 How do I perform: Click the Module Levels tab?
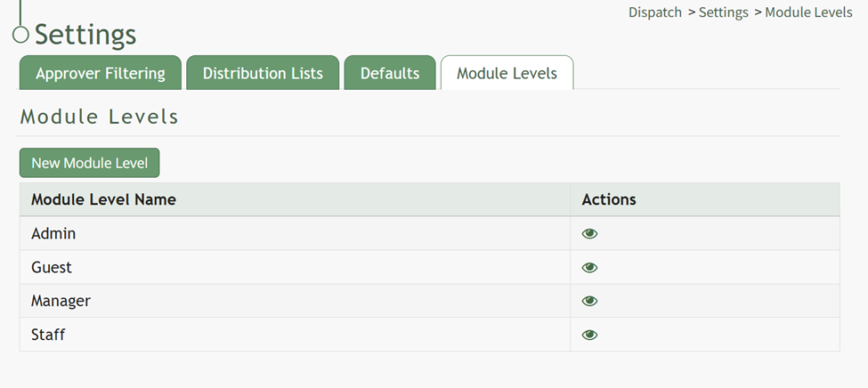pos(507,73)
